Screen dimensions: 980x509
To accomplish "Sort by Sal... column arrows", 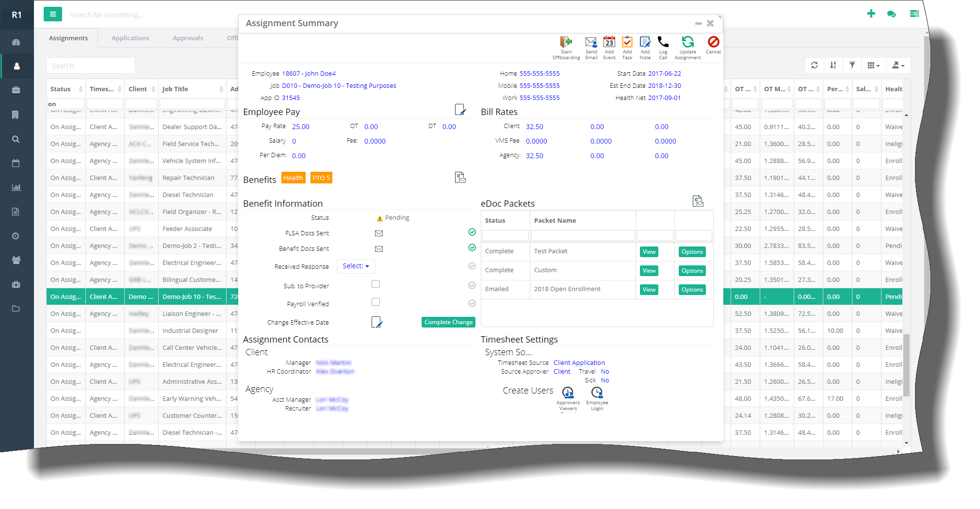I will tap(876, 89).
